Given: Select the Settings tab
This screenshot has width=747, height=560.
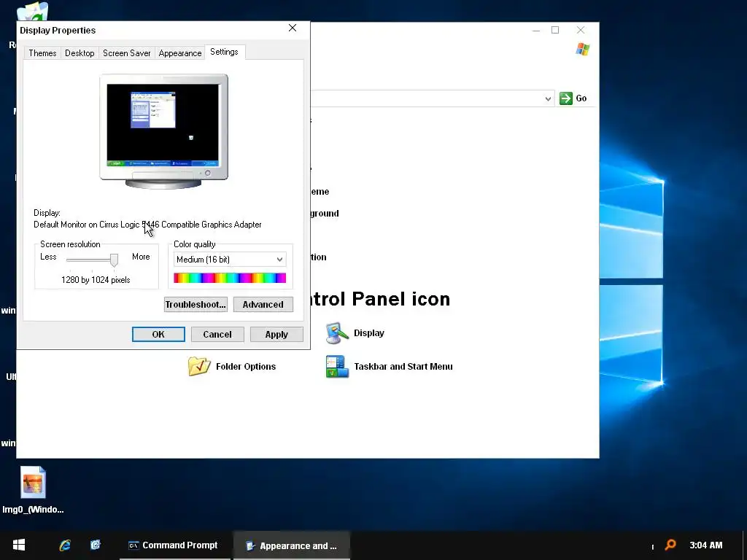Looking at the screenshot, I should coord(225,52).
